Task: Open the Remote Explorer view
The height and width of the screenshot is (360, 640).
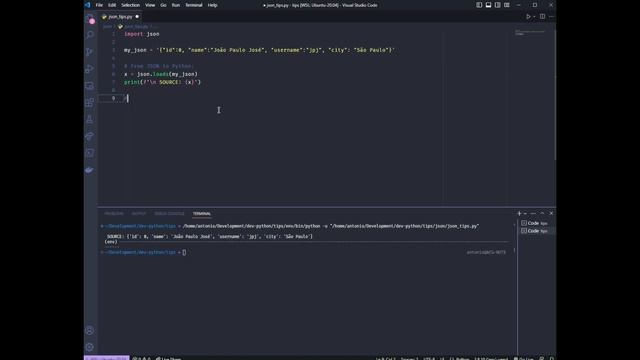Action: [90, 86]
